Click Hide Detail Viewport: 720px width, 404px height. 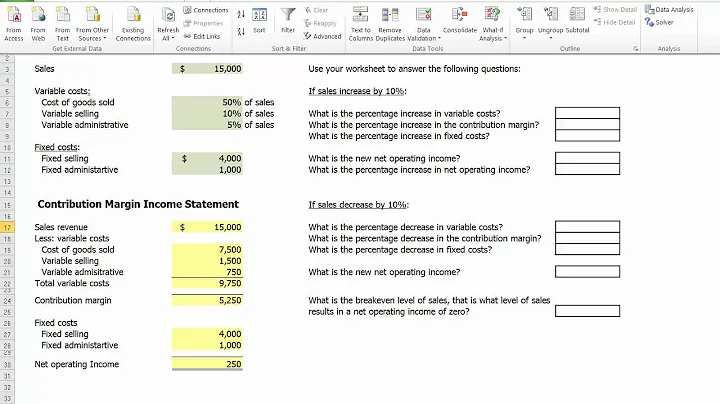pyautogui.click(x=614, y=22)
